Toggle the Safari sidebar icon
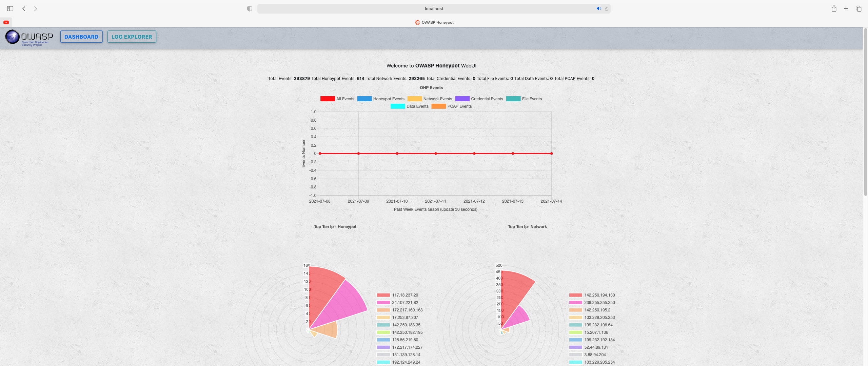868x366 pixels. click(10, 9)
